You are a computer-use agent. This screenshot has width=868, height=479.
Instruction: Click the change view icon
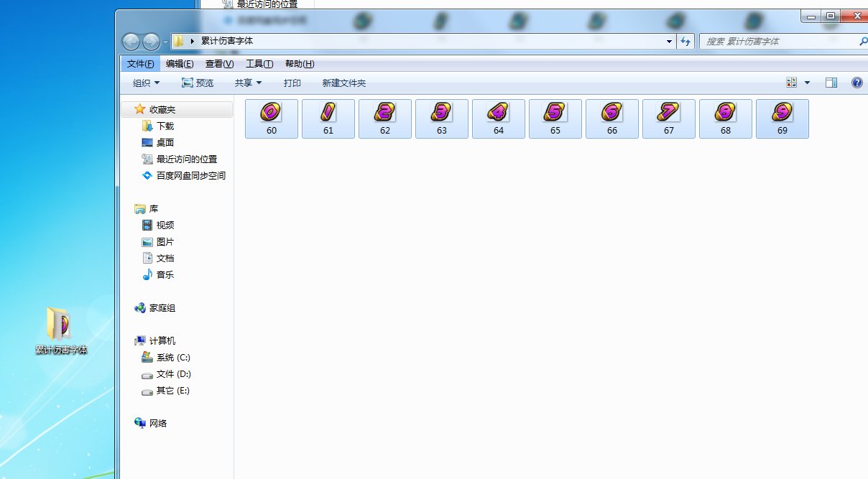792,83
